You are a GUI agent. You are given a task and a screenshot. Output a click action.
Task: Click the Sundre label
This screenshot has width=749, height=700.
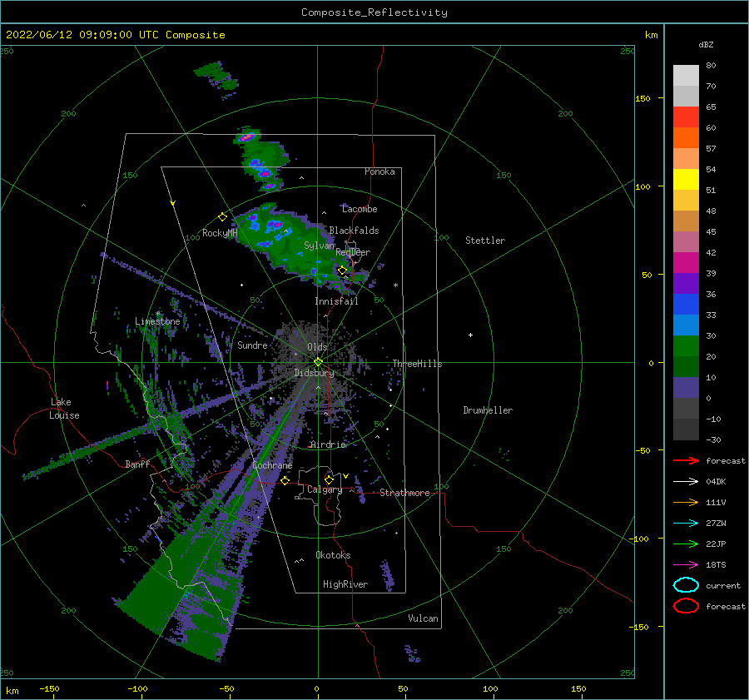pos(252,345)
